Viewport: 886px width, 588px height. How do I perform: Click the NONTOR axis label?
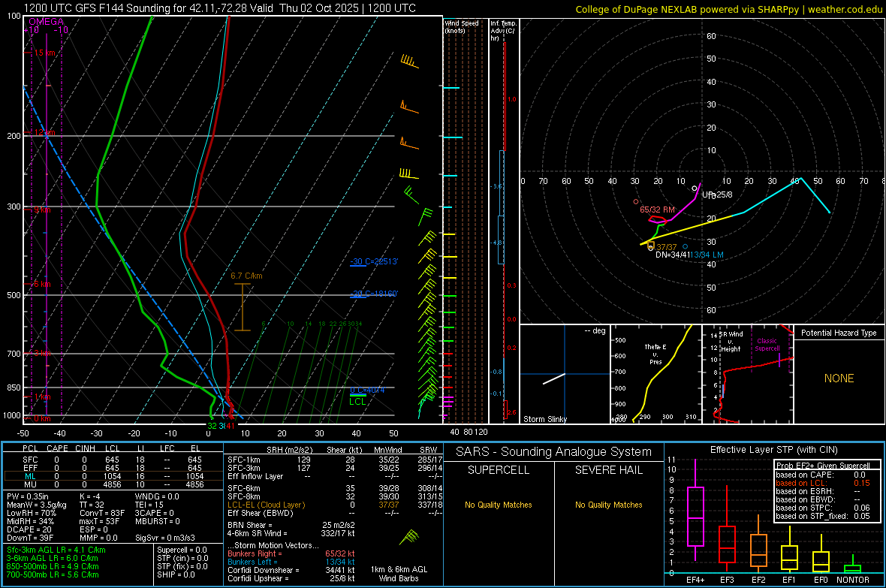[853, 580]
